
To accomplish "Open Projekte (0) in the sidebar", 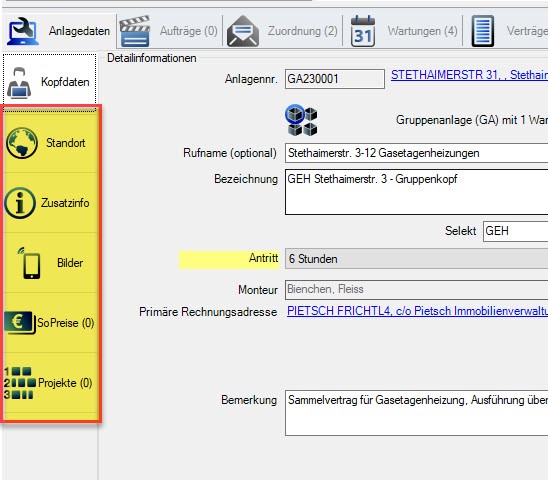I will 50,383.
